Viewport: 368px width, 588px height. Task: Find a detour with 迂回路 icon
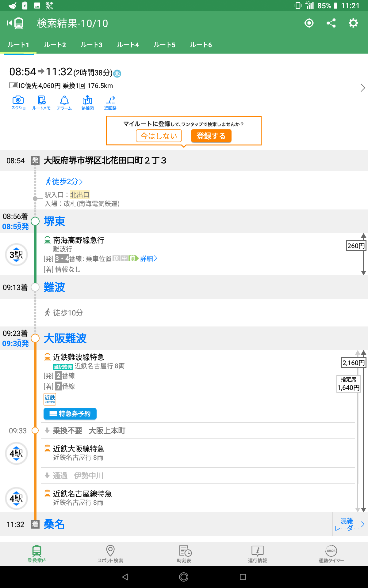coord(110,103)
